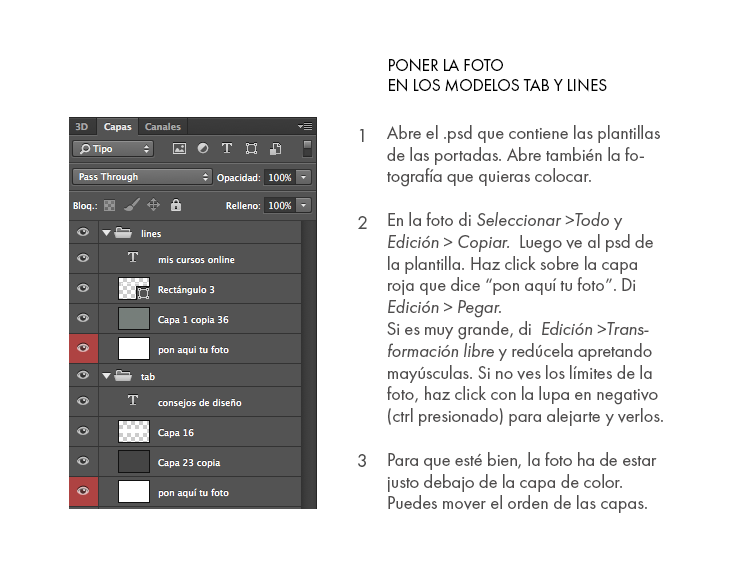
Task: Hide the Capa 1 copia 36 layer
Action: 83,318
